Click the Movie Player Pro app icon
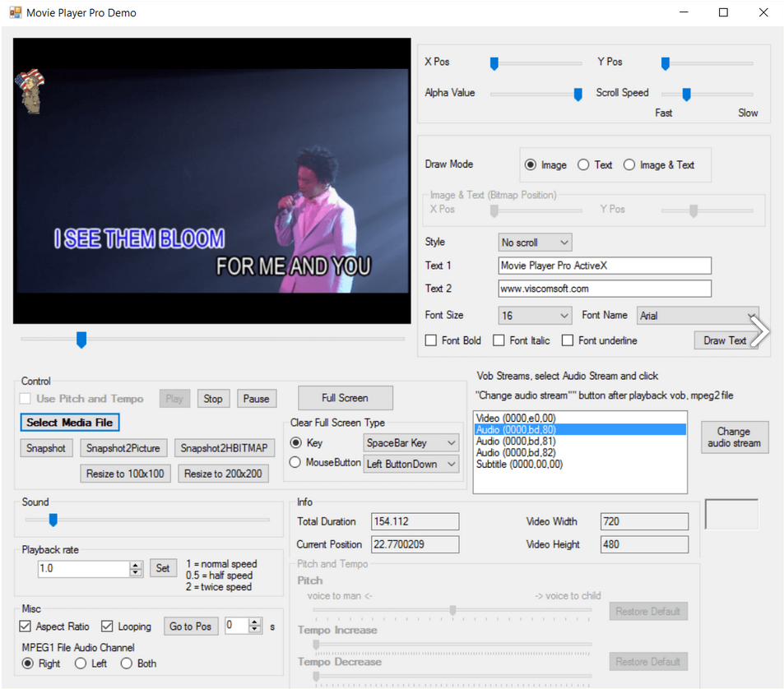This screenshot has height=689, width=784. [x=16, y=12]
